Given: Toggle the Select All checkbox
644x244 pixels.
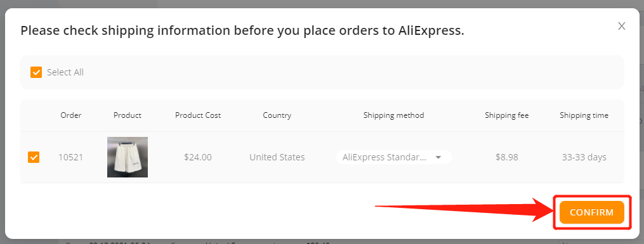Looking at the screenshot, I should click(x=36, y=73).
